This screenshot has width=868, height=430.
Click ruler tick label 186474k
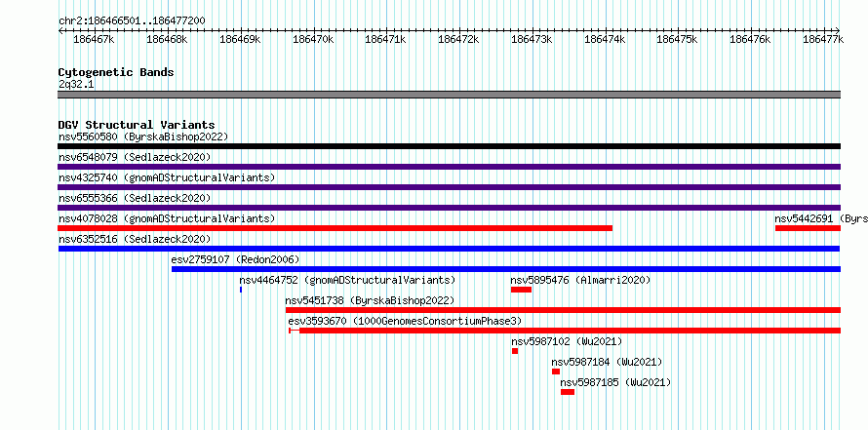605,39
